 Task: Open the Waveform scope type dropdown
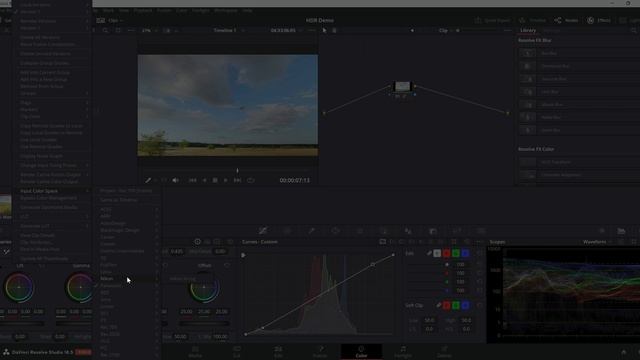597,242
